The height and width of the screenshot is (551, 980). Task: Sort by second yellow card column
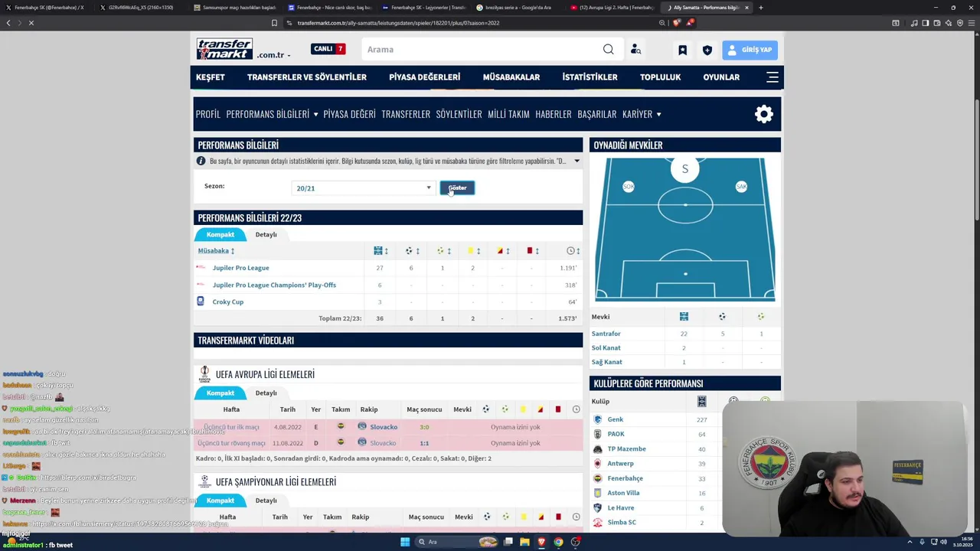503,251
